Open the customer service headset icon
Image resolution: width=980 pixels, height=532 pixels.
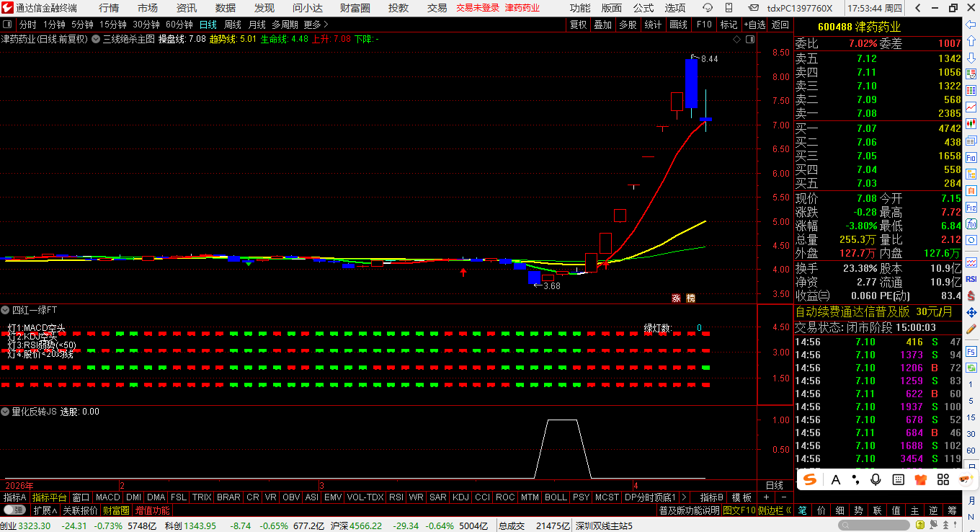tap(708, 8)
